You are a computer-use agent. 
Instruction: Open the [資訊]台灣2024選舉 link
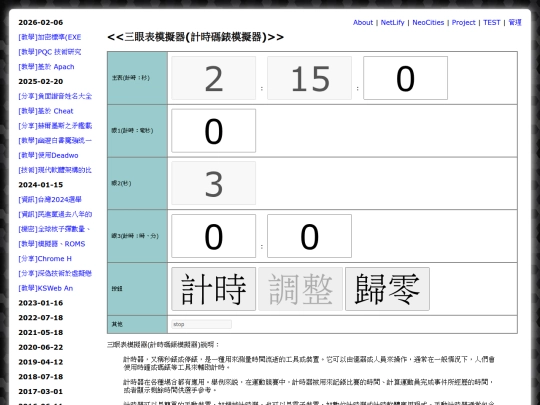pyautogui.click(x=50, y=199)
